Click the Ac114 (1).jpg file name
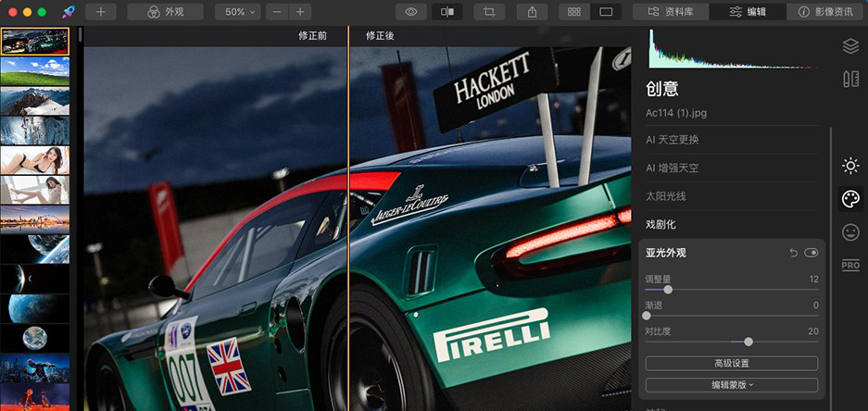Viewport: 868px width, 411px height. 676,114
